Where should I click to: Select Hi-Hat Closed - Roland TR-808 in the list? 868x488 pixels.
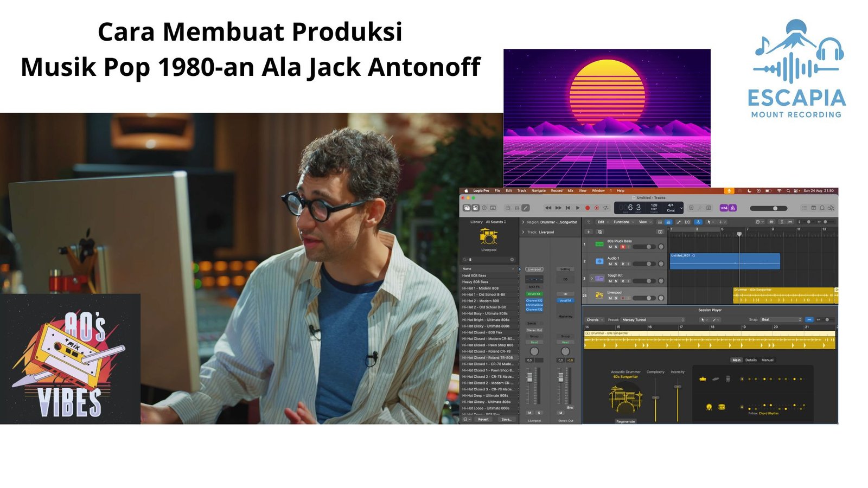tap(487, 358)
